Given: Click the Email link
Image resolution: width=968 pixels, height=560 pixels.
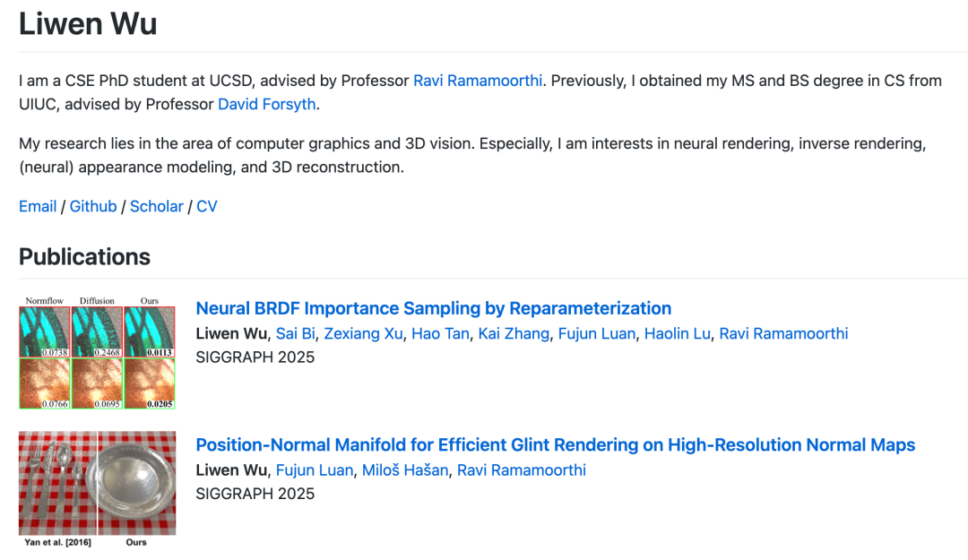Looking at the screenshot, I should 38,206.
